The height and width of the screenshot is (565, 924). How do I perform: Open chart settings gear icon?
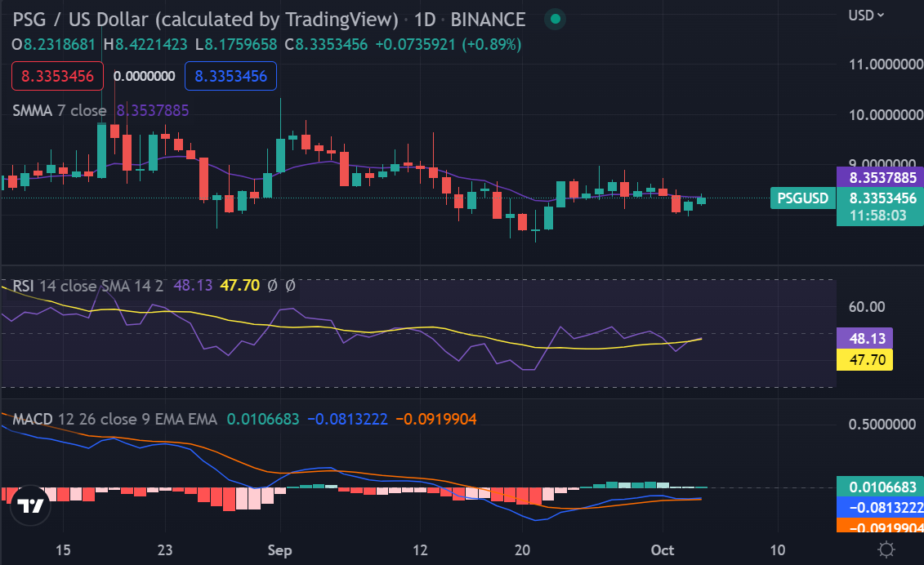pyautogui.click(x=886, y=549)
